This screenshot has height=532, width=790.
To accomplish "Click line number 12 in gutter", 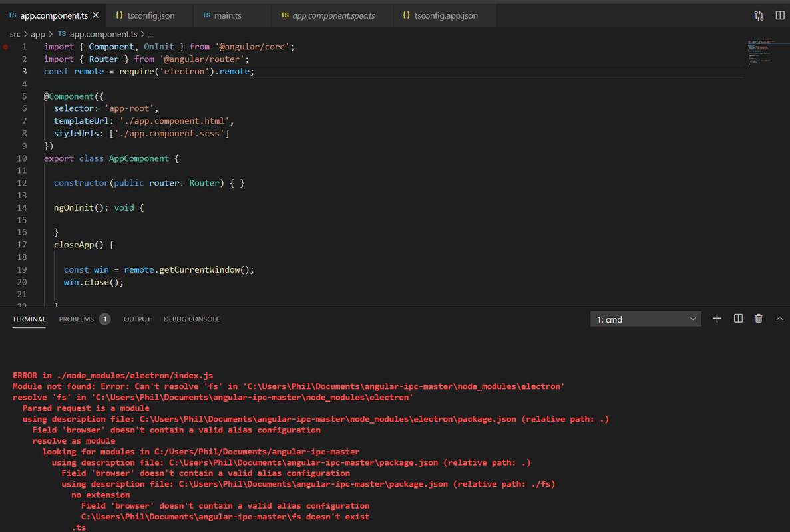I will click(x=22, y=183).
